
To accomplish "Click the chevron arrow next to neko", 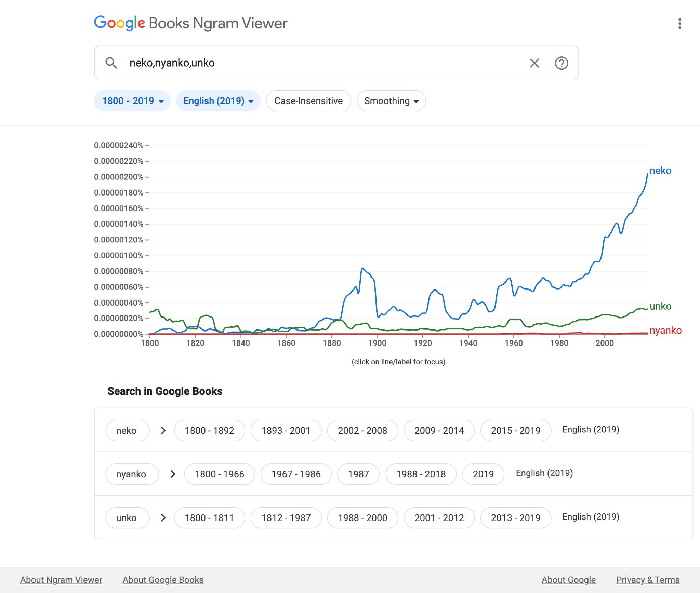I will point(163,431).
